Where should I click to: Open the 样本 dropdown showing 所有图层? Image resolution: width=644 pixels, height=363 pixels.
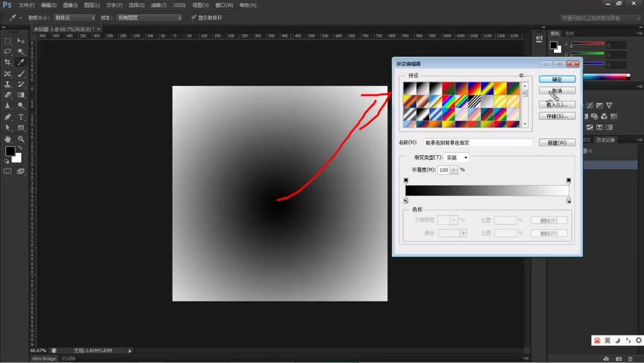click(149, 17)
